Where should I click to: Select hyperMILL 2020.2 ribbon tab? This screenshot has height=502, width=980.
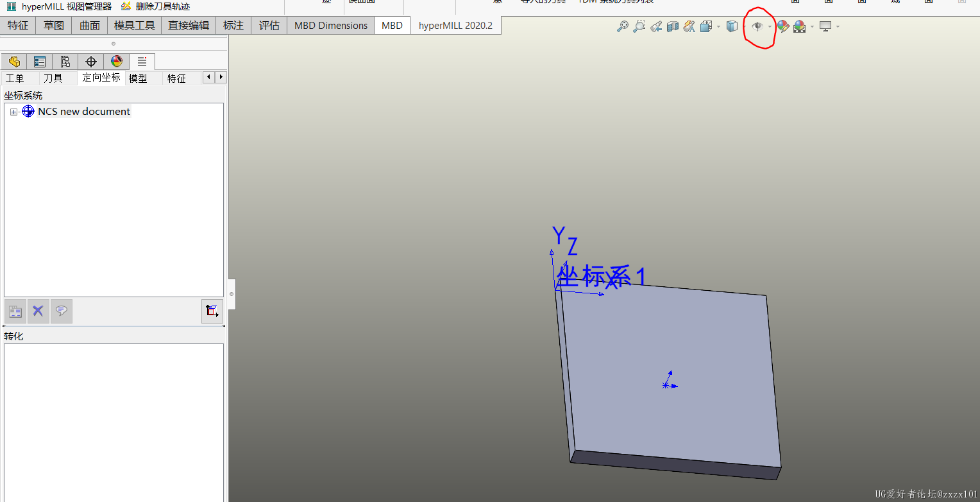(455, 26)
